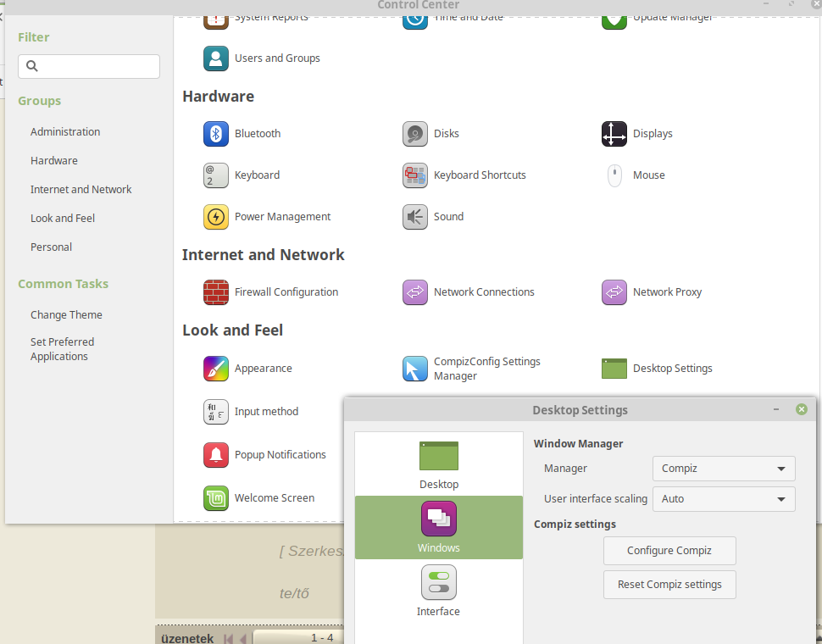Open the Sound settings icon
822x644 pixels.
(414, 216)
